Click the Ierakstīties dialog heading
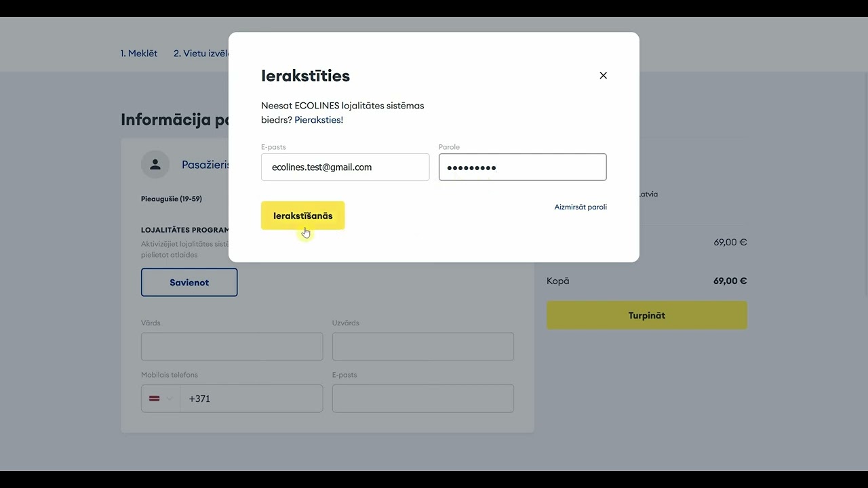 tap(305, 76)
